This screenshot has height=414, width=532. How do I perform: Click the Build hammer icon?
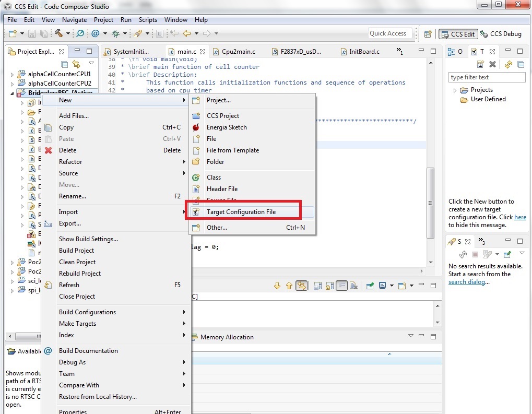pos(58,33)
